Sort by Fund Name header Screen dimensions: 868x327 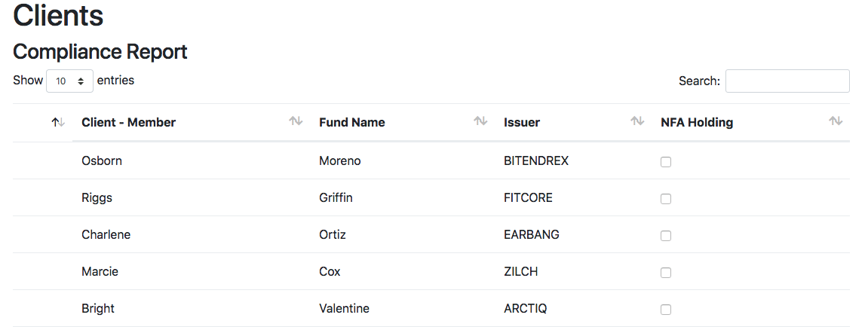(x=352, y=122)
